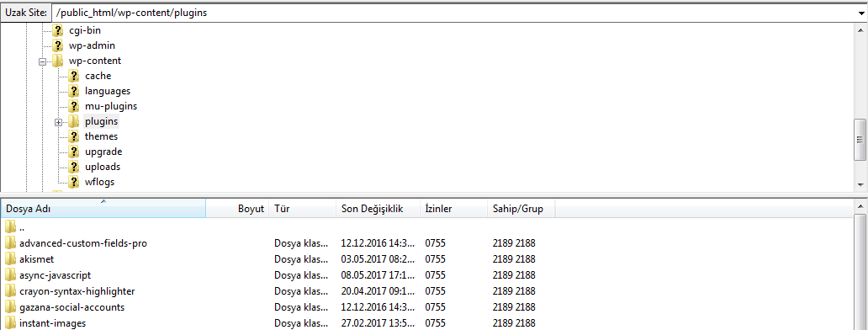Sort by Boyut column
The height and width of the screenshot is (330, 868).
pos(237,209)
